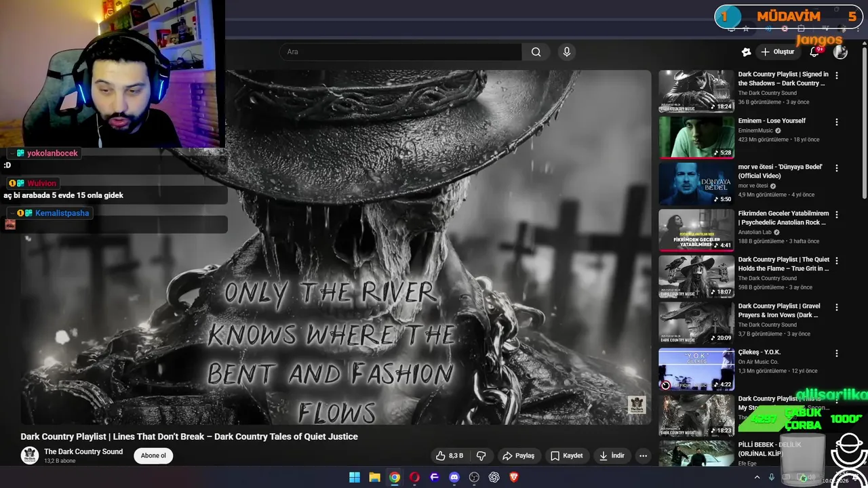The height and width of the screenshot is (488, 868).
Task: Open File Explorer from the taskbar
Action: pyautogui.click(x=374, y=477)
